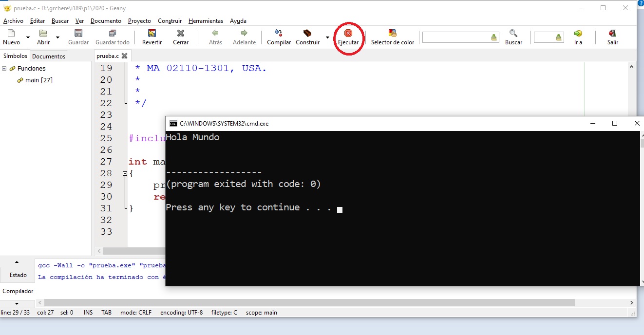Click the message panel horizontal scrollbar
The width and height of the screenshot is (644, 335).
point(309,303)
